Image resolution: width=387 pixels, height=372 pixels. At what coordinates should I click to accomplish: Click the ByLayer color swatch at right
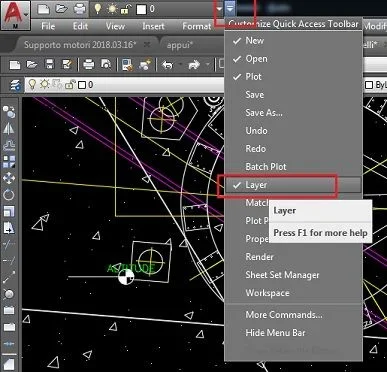pos(369,85)
